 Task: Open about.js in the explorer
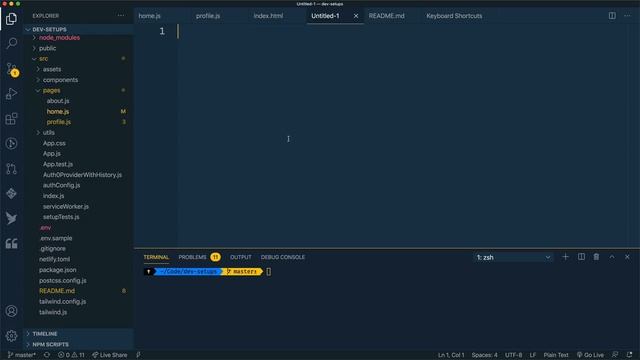point(58,101)
